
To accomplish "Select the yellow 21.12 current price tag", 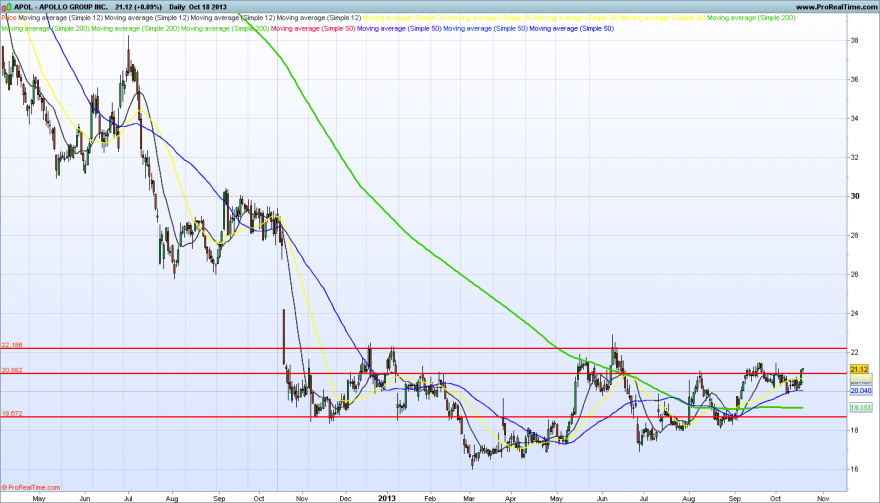I will tap(859, 369).
